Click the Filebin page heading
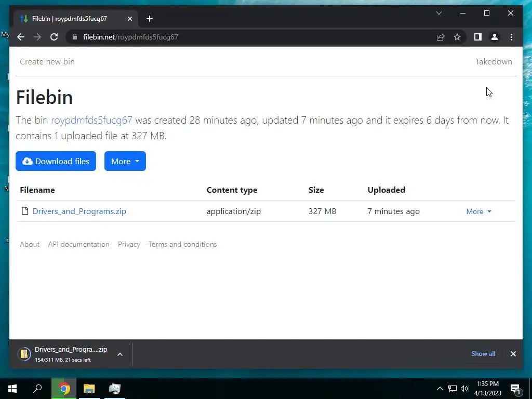The height and width of the screenshot is (399, 532). [45, 97]
